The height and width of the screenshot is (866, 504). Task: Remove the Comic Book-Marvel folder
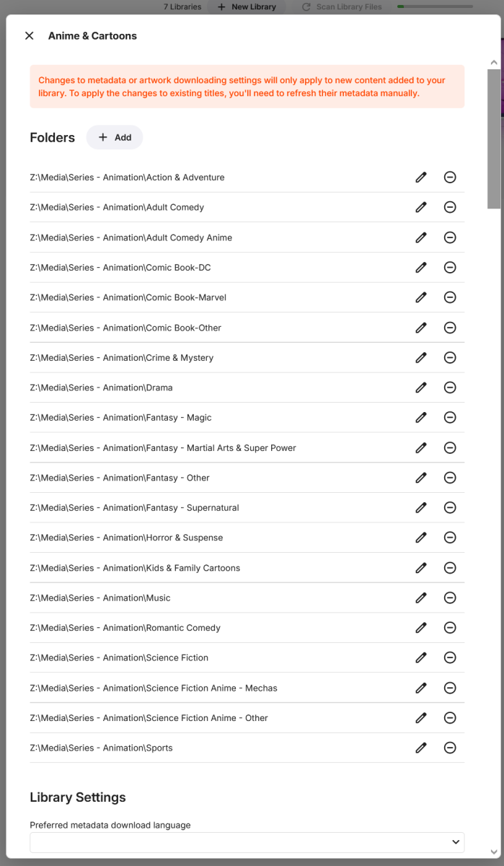(450, 297)
